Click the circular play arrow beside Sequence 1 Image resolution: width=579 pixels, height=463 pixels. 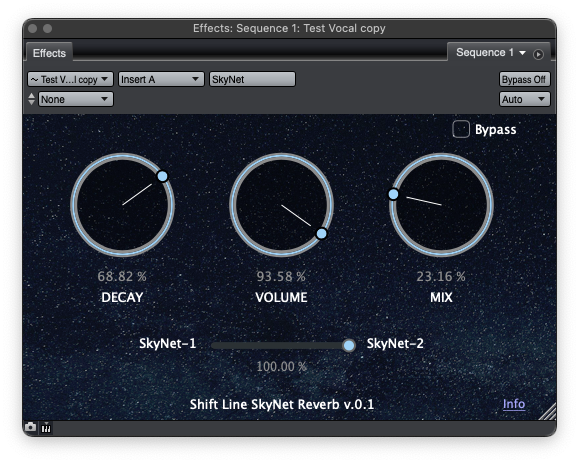tap(538, 54)
